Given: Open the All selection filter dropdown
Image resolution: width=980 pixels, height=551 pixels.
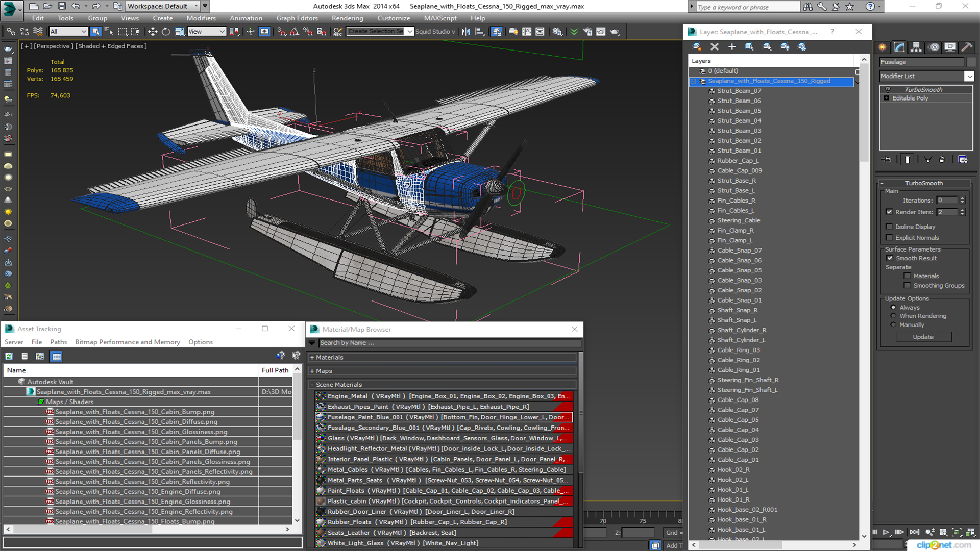Looking at the screenshot, I should (x=68, y=32).
